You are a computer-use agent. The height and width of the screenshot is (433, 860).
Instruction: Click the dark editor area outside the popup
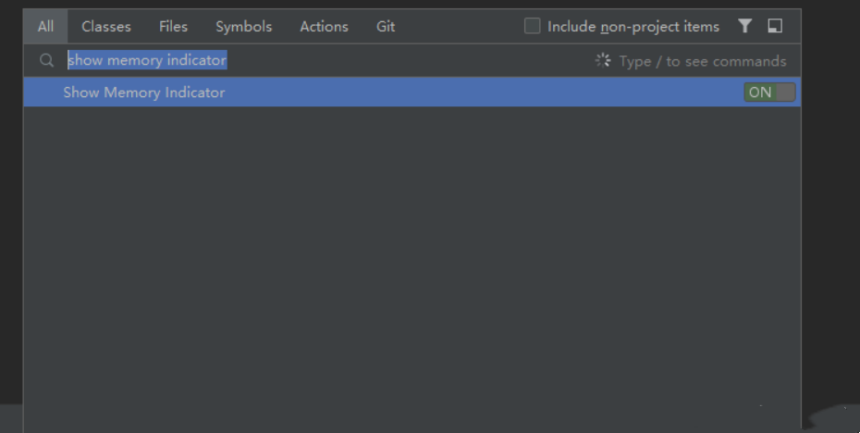pos(830,200)
